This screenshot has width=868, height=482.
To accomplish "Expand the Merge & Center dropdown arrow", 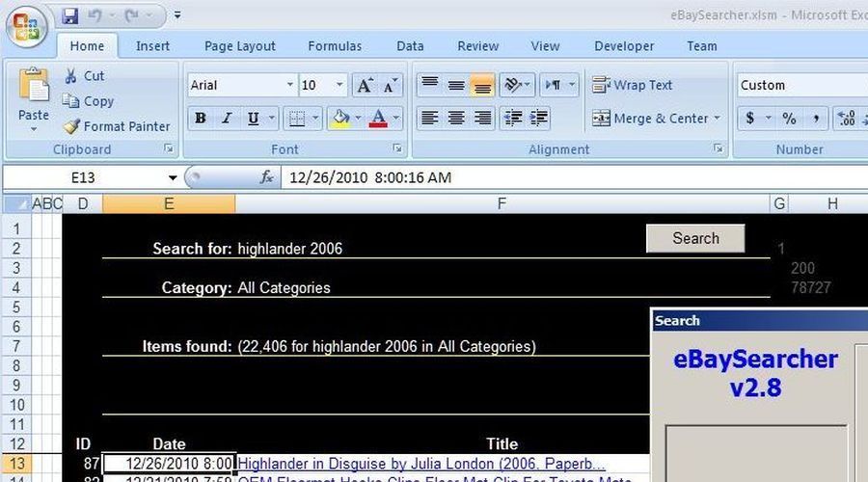I will (717, 119).
